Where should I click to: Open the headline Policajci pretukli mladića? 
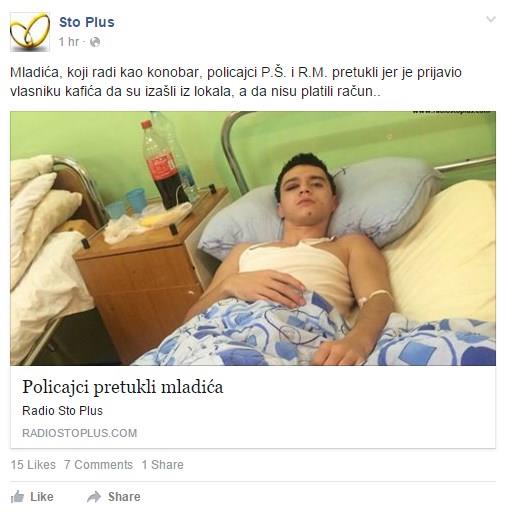pos(123,387)
